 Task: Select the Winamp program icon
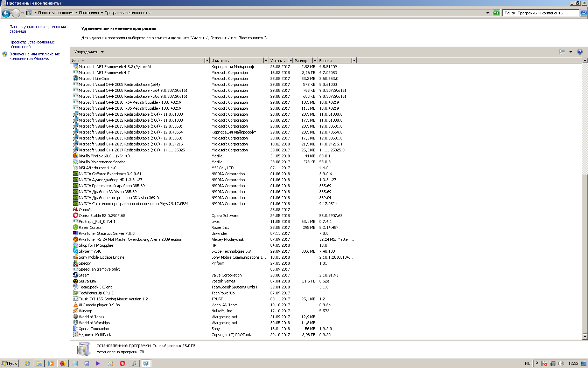(x=75, y=311)
